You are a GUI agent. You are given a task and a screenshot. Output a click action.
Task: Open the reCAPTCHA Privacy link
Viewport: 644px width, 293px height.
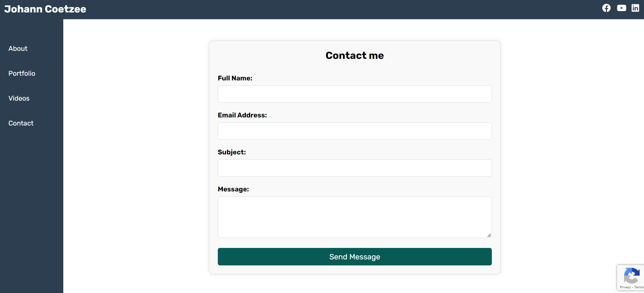point(625,287)
